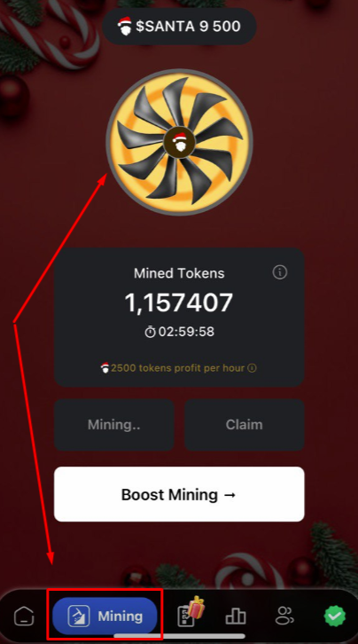
Task: Select the Mining tab
Action: point(105,617)
